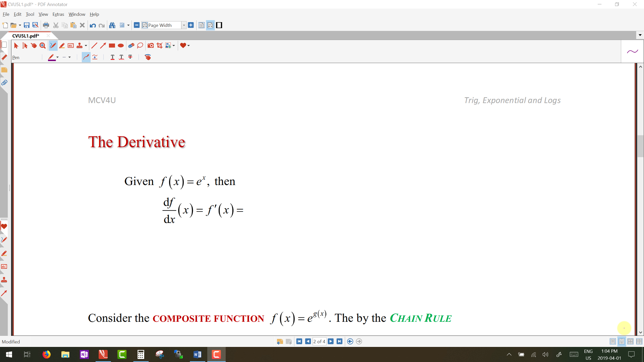Pick the Arrow drawing tool
Screen dimensions: 644x362
click(103, 46)
